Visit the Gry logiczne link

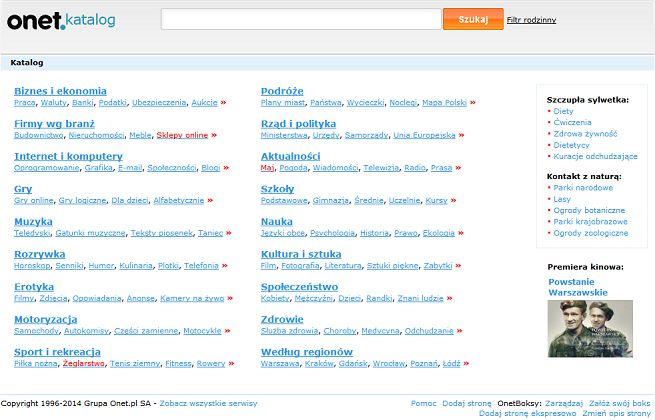click(82, 200)
